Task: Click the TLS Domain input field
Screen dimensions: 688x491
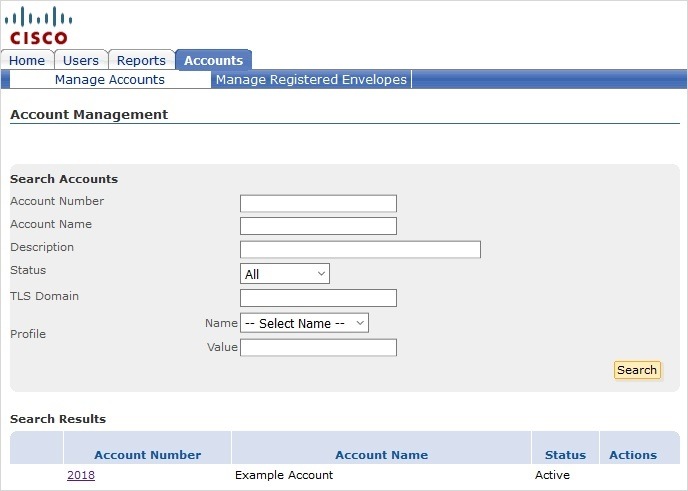Action: click(318, 298)
